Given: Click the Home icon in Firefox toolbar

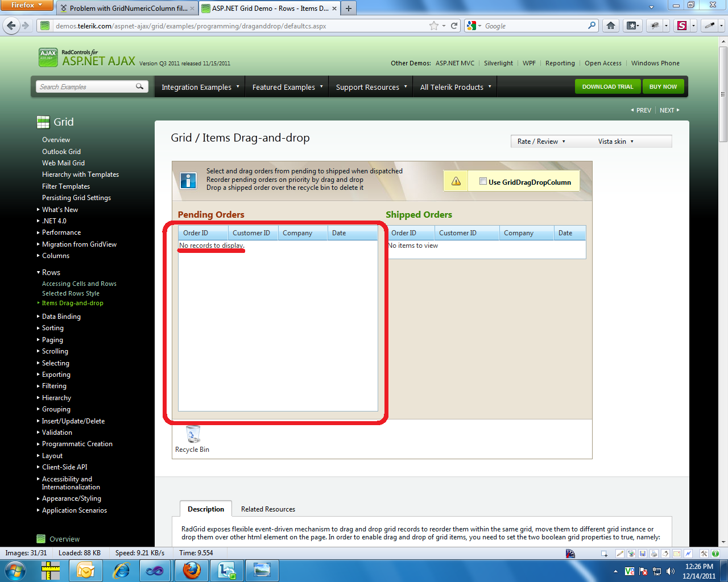Looking at the screenshot, I should pyautogui.click(x=611, y=26).
